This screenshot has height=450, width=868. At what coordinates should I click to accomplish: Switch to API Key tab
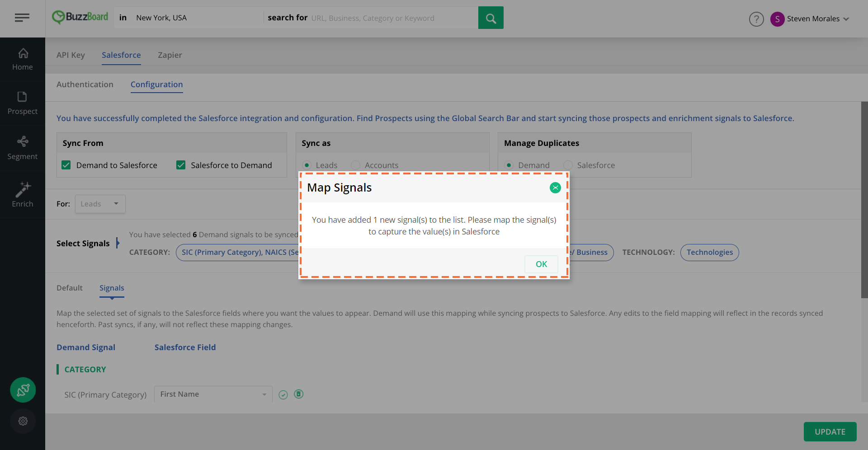tap(71, 55)
